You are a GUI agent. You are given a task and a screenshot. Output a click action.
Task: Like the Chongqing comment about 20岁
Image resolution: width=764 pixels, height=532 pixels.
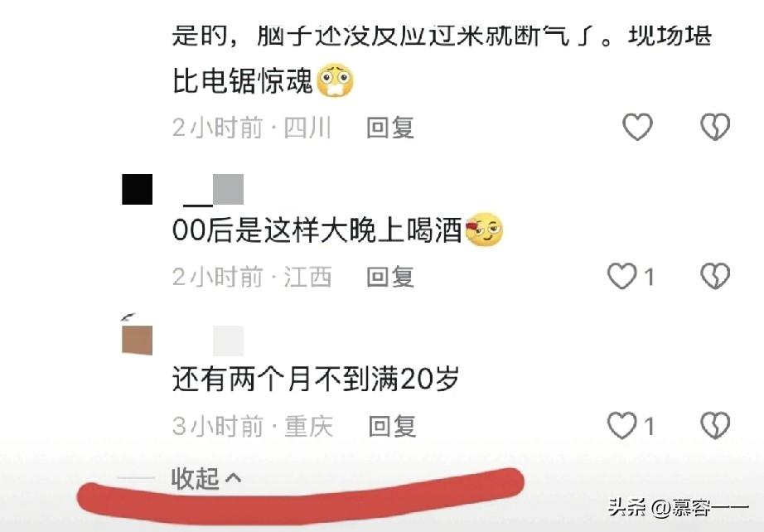pyautogui.click(x=622, y=425)
